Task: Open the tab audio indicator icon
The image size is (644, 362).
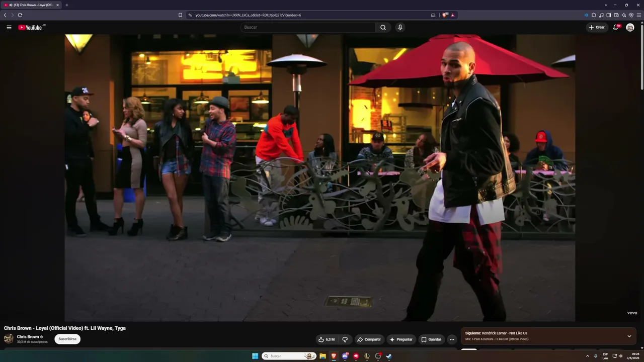Action: point(586,15)
